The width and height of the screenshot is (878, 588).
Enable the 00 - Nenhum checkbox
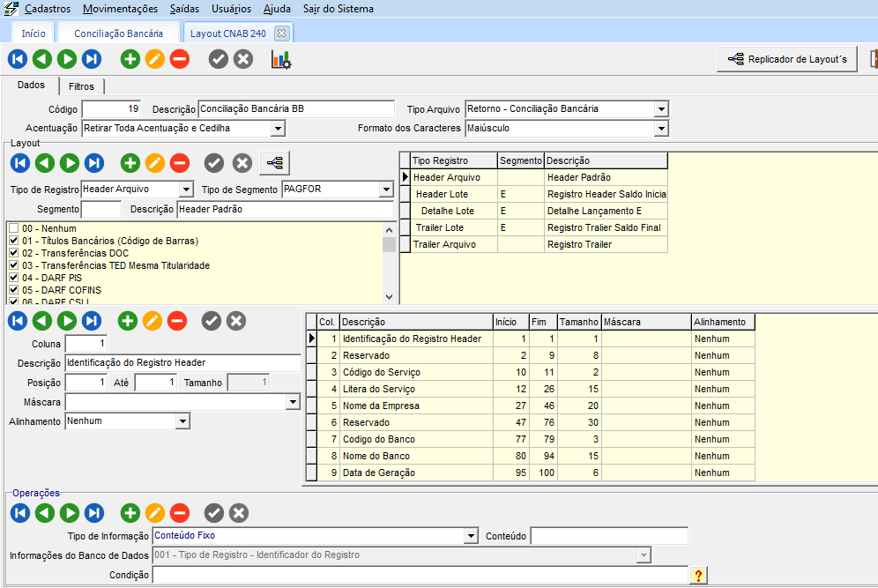[x=13, y=228]
